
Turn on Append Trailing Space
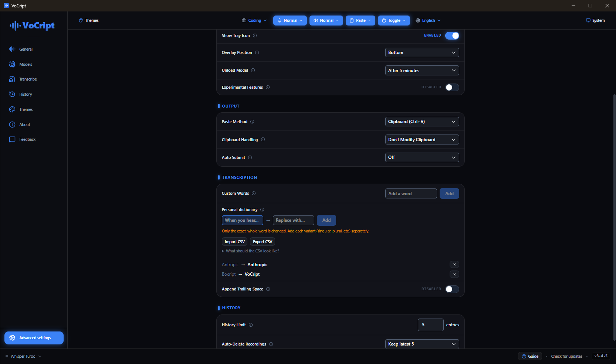(452, 289)
